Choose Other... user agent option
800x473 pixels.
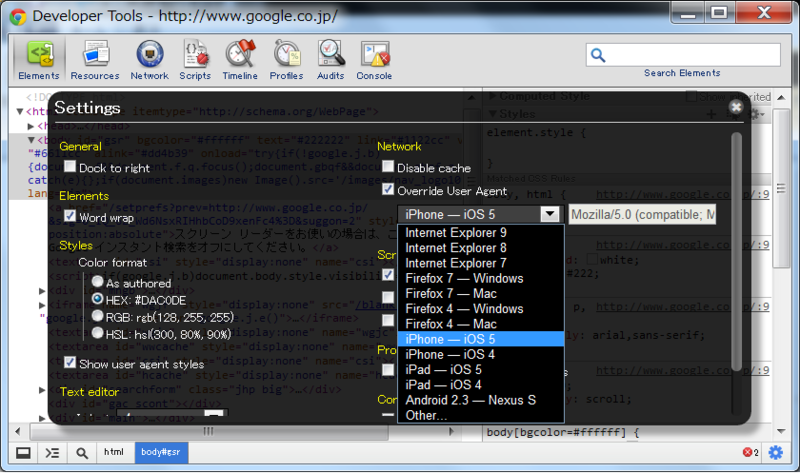tap(481, 416)
